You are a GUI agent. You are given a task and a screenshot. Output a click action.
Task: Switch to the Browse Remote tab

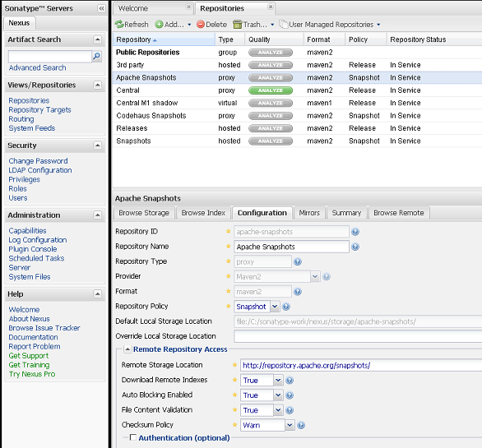tap(399, 213)
